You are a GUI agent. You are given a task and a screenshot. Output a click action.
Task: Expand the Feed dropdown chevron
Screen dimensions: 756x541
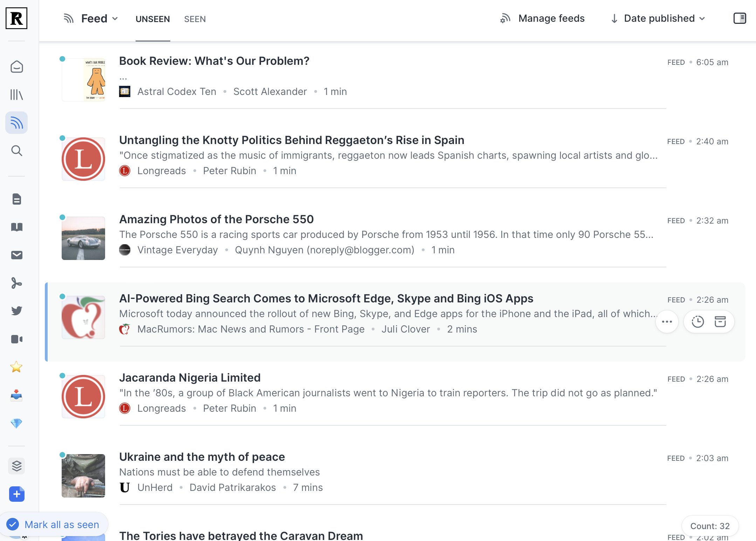point(115,19)
